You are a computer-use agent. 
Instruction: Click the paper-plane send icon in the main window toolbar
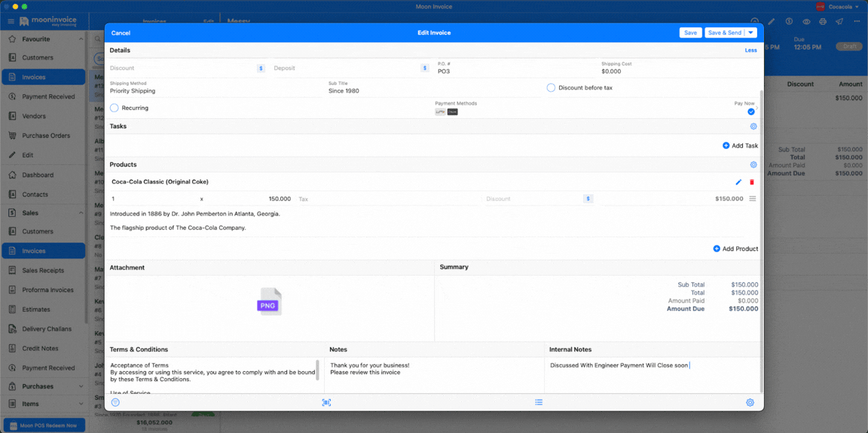[840, 22]
